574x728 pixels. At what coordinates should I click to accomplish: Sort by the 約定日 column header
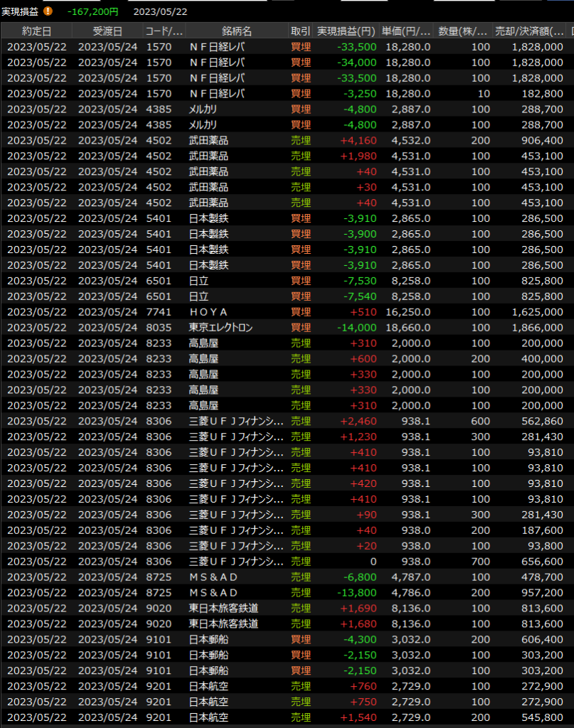pyautogui.click(x=36, y=31)
